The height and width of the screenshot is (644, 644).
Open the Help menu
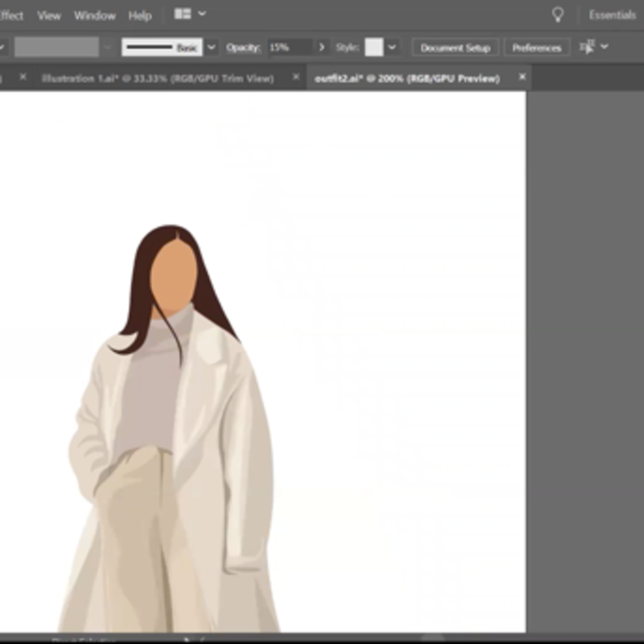coord(140,15)
